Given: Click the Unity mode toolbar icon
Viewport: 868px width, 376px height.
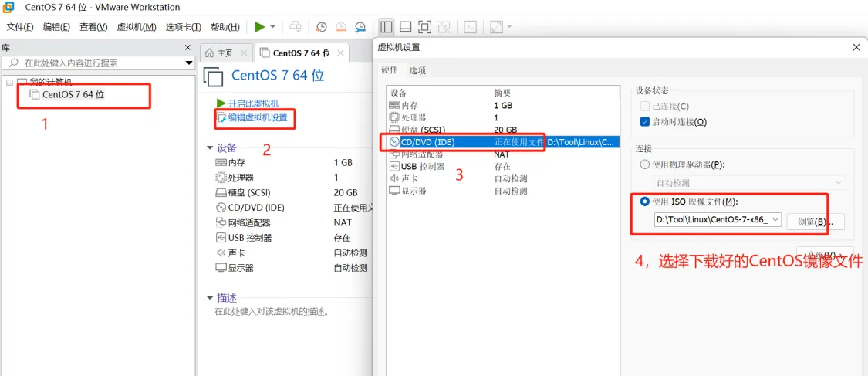Looking at the screenshot, I should (x=444, y=26).
